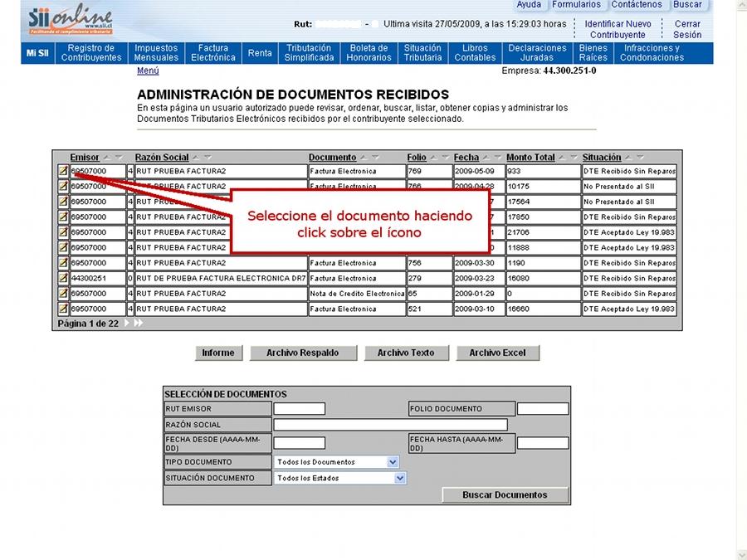Sort Situación column ascending arrow

(x=628, y=157)
